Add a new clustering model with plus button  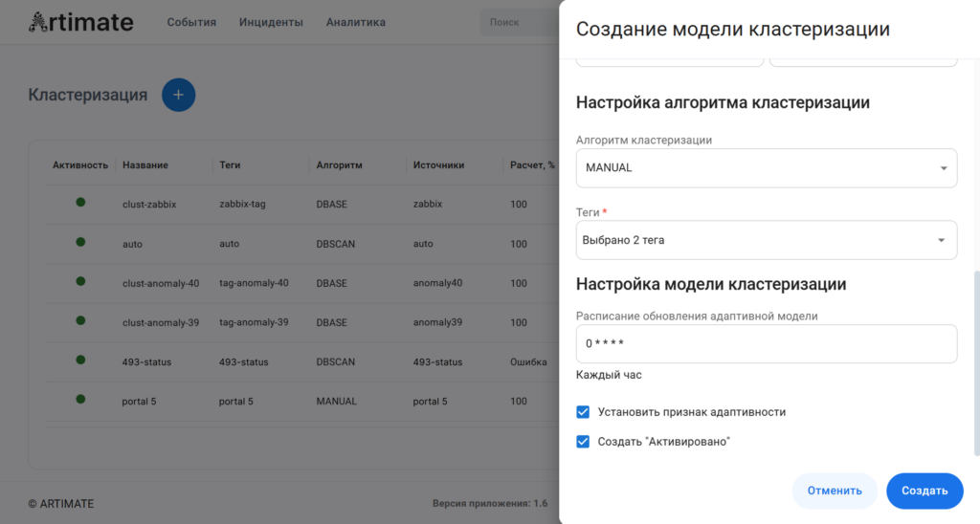click(179, 95)
